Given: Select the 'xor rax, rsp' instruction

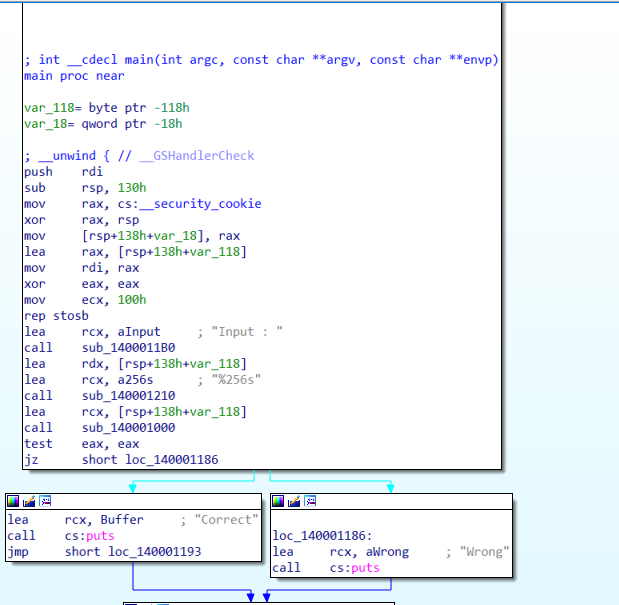Looking at the screenshot, I should pyautogui.click(x=81, y=220).
